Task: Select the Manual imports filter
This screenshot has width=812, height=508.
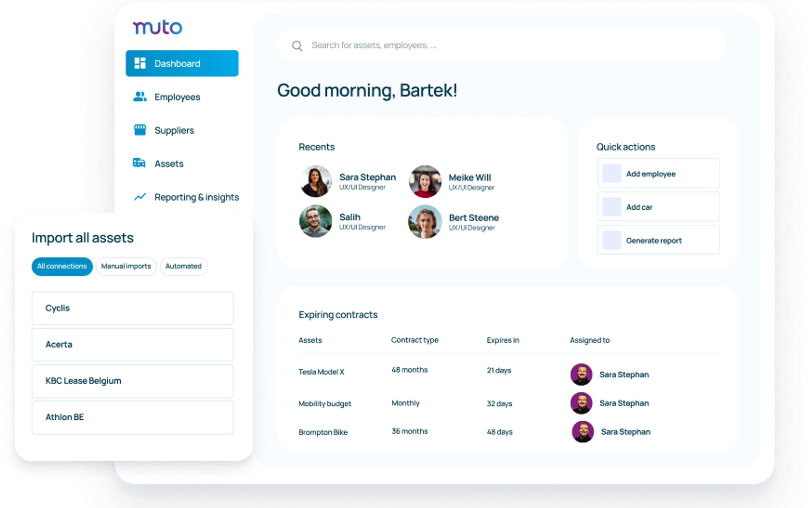Action: click(x=126, y=266)
